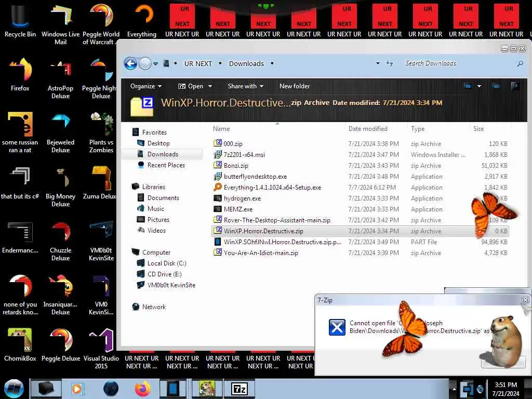Click the refresh icon beside address bar

[x=390, y=63]
